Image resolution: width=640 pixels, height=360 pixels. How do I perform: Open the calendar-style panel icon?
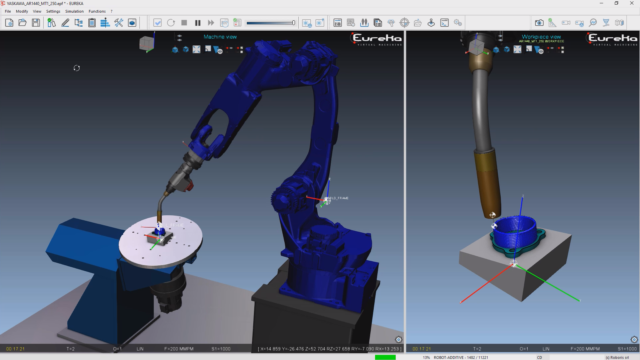point(337,23)
